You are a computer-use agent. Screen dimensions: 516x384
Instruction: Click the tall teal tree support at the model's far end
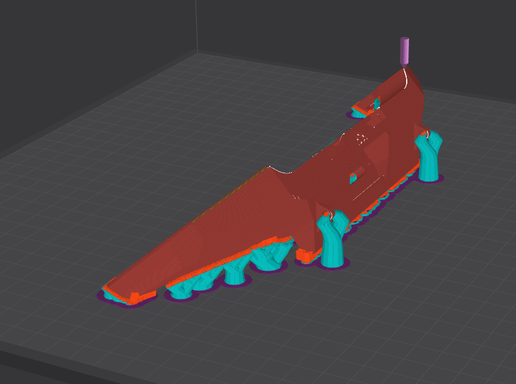[429, 156]
